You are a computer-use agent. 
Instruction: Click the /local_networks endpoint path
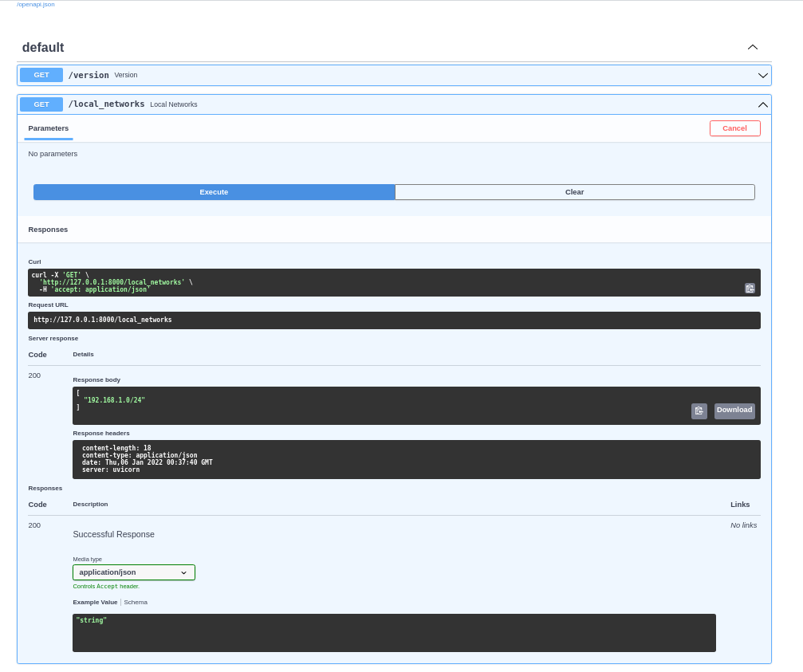pyautogui.click(x=106, y=104)
